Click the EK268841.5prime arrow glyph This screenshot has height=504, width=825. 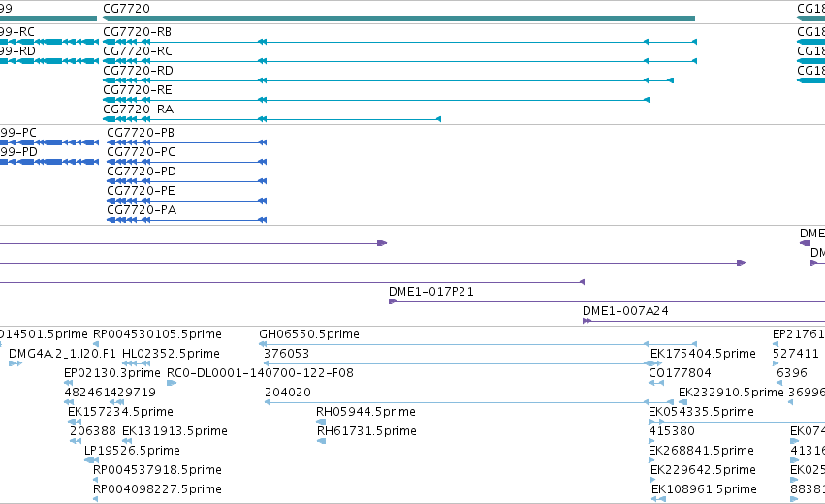click(651, 460)
